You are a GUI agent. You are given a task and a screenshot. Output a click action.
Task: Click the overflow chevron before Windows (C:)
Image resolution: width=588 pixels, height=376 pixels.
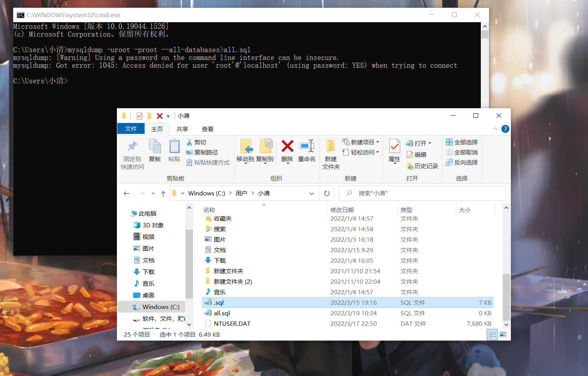point(183,193)
